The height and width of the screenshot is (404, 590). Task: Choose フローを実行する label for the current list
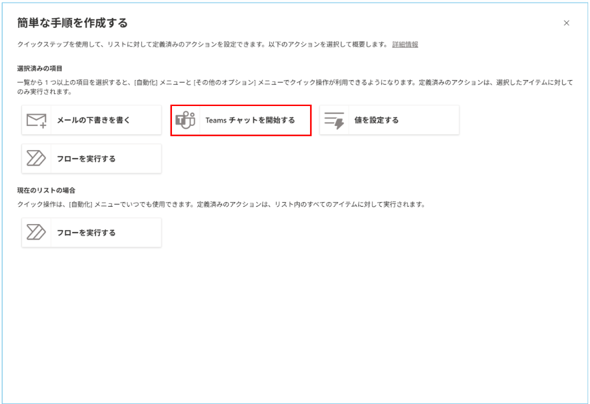pos(86,232)
